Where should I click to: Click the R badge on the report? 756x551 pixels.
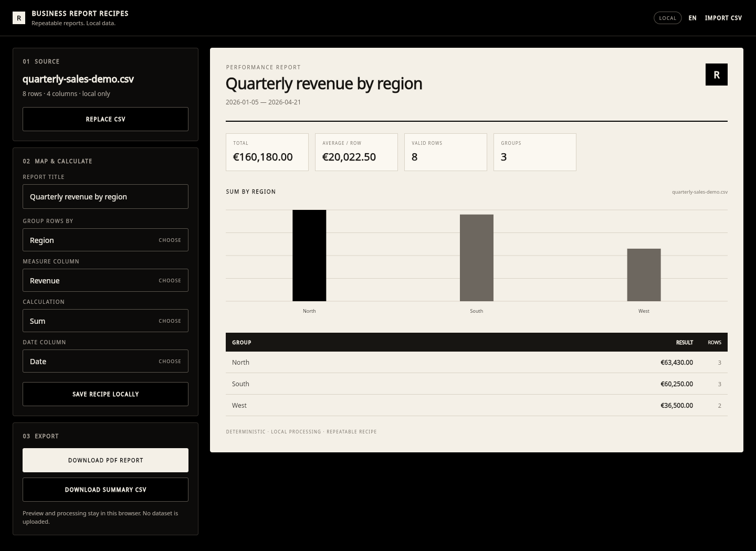717,75
